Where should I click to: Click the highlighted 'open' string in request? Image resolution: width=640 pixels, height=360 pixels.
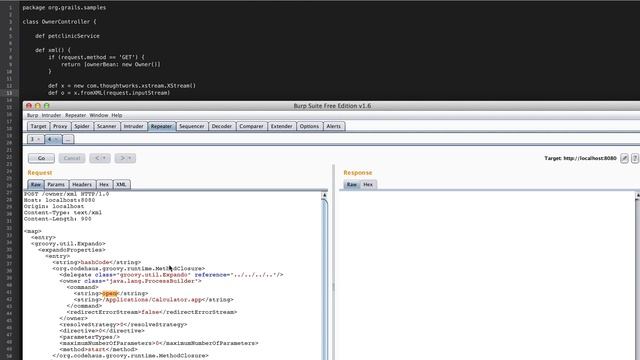tap(110, 293)
